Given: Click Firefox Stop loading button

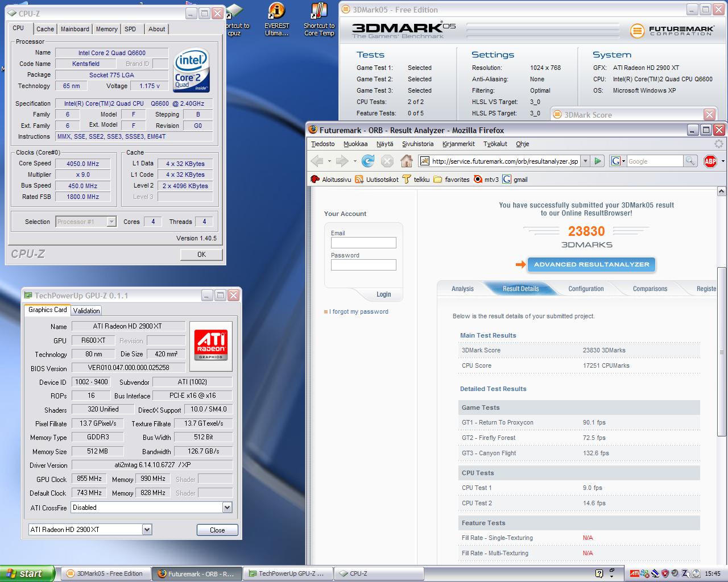Looking at the screenshot, I should click(x=387, y=161).
